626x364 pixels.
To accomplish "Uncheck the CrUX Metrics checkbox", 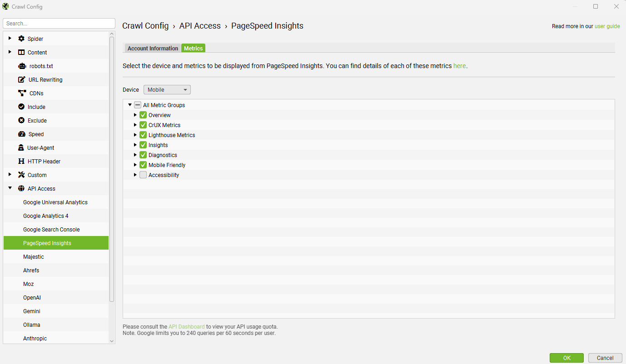I will click(x=143, y=125).
